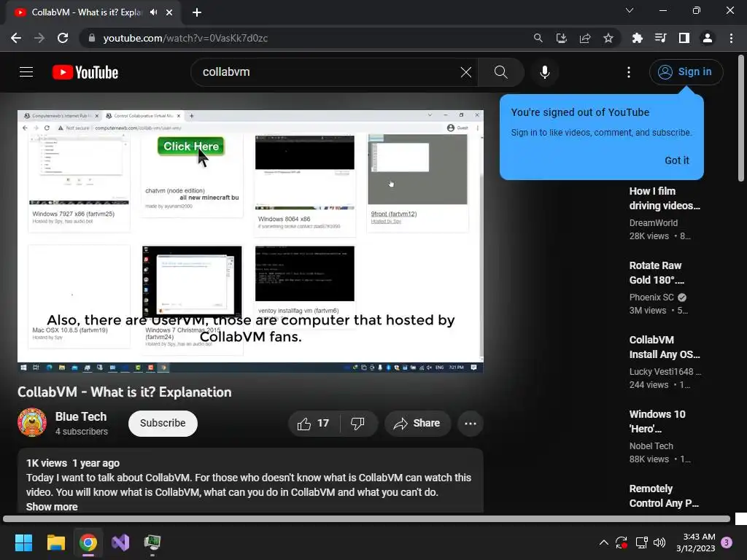Open Chrome profile avatar menu

(708, 38)
